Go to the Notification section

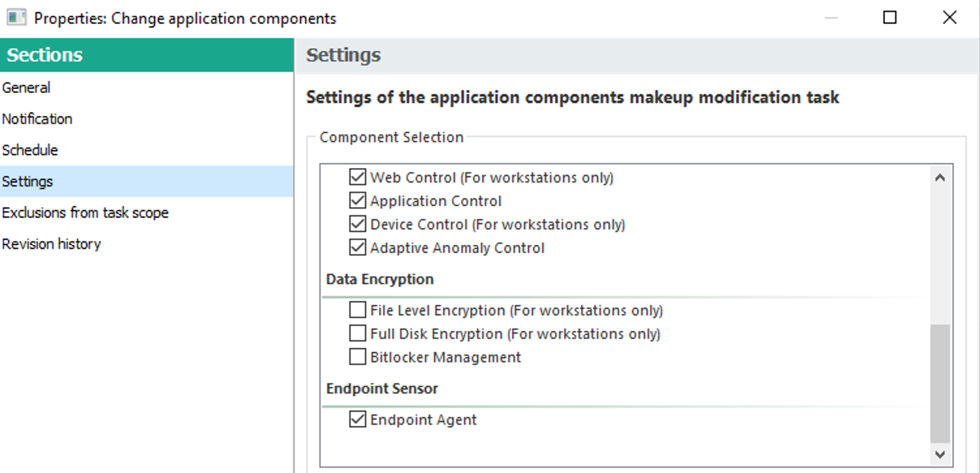pyautogui.click(x=37, y=119)
